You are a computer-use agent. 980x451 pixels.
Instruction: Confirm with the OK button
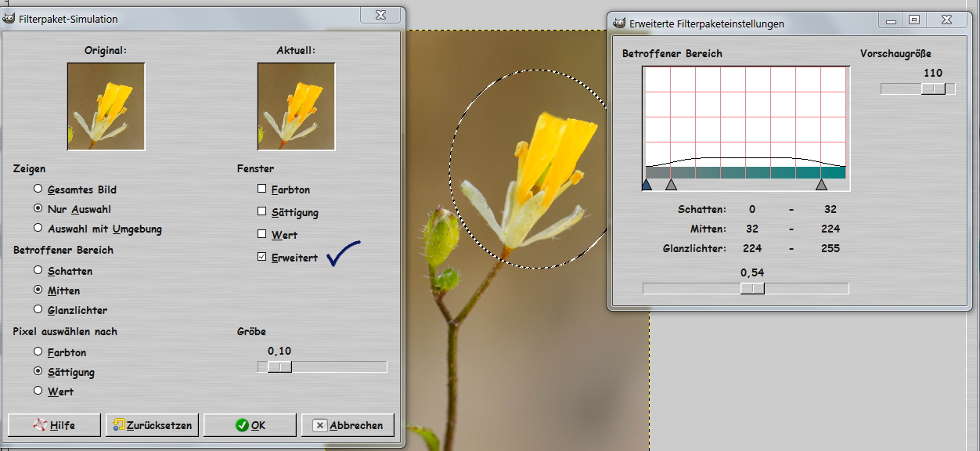[x=250, y=425]
